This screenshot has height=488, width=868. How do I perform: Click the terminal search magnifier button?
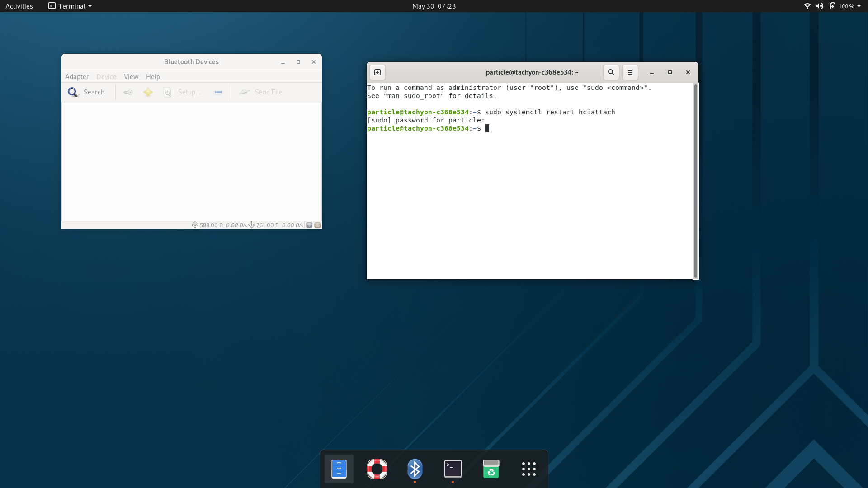(611, 72)
